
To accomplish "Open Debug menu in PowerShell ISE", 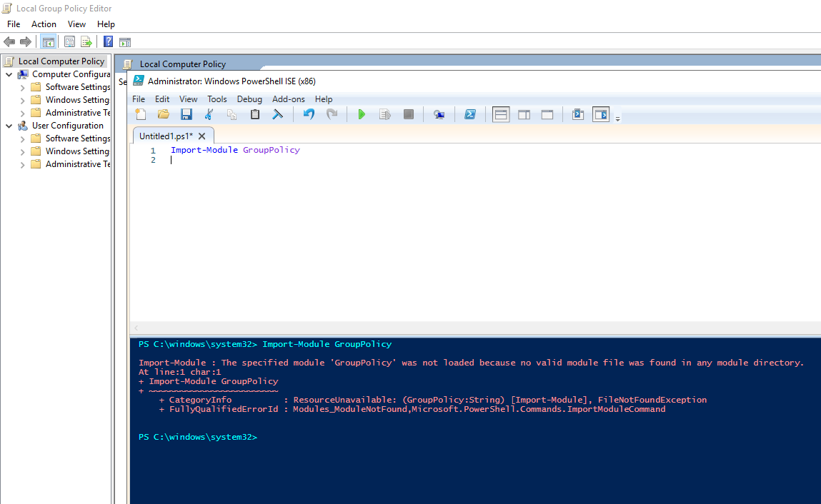I will [249, 99].
